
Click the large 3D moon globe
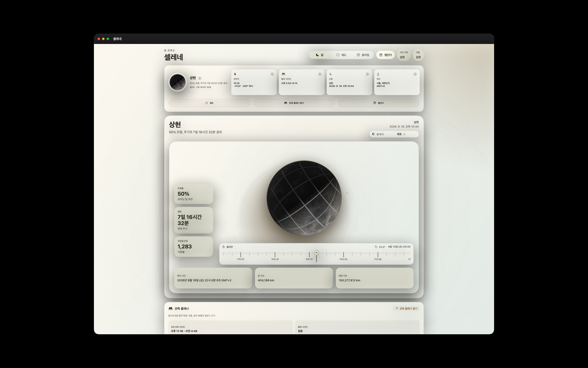coord(304,198)
